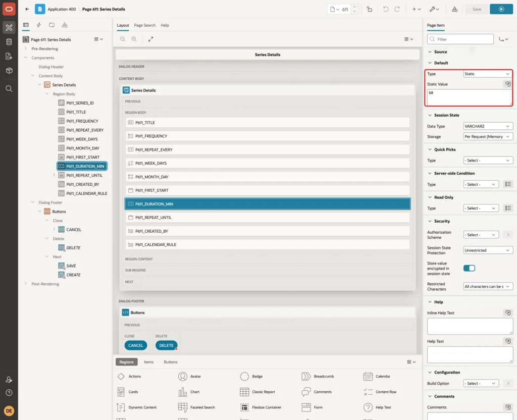Switch to the Rendering tree tab icon

26,25
